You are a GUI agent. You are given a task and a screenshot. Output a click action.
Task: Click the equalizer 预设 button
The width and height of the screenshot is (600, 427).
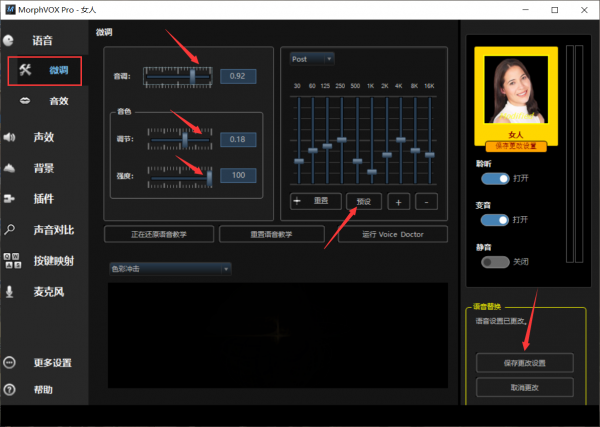[364, 201]
